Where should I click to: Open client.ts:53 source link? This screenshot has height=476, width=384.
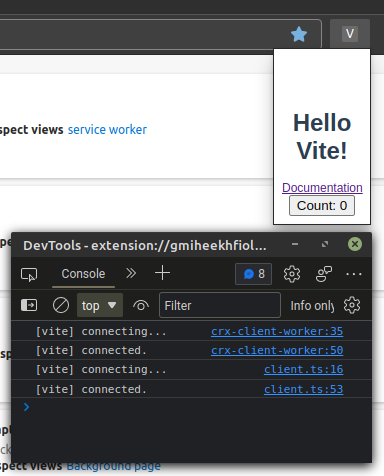tap(304, 389)
